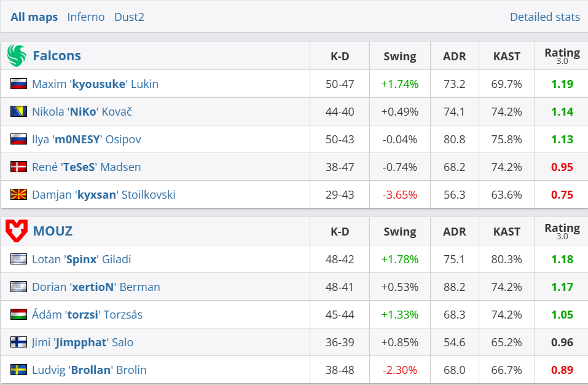The width and height of the screenshot is (588, 385).
Task: Click the Falcons Rating 3.0 column header
Action: click(x=562, y=56)
